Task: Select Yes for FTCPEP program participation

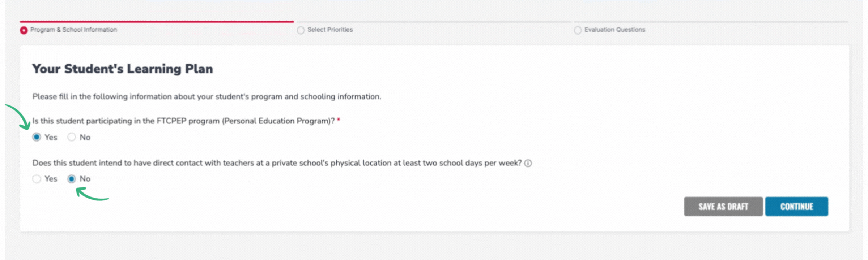Action: 37,137
